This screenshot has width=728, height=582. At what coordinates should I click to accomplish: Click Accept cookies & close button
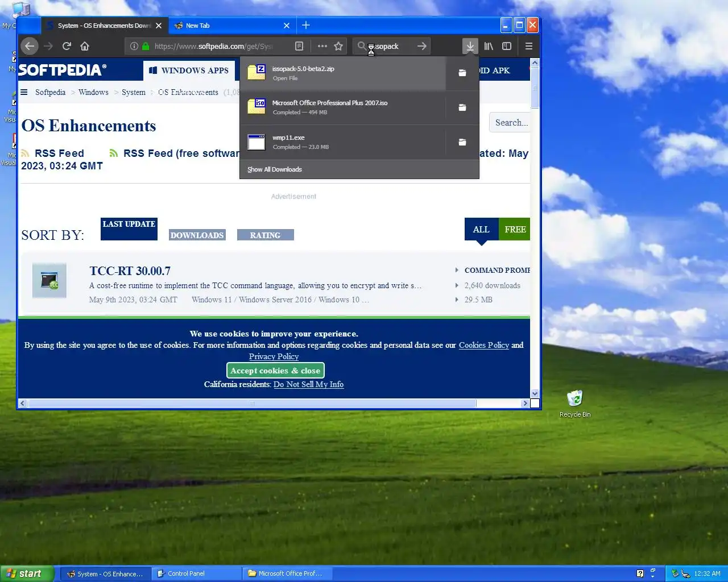click(x=275, y=371)
